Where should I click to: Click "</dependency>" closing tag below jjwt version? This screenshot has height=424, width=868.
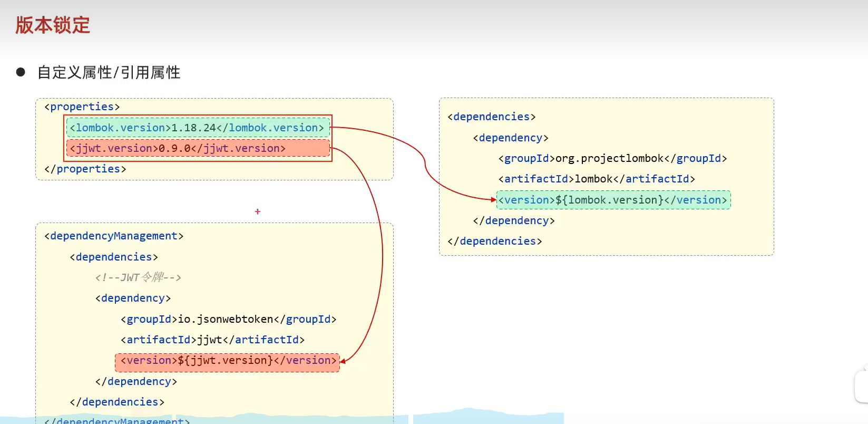coord(136,381)
